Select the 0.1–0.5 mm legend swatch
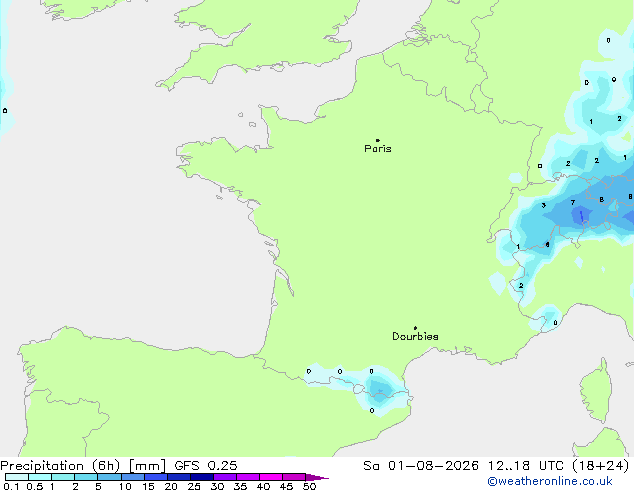634x490 pixels. pos(17,477)
